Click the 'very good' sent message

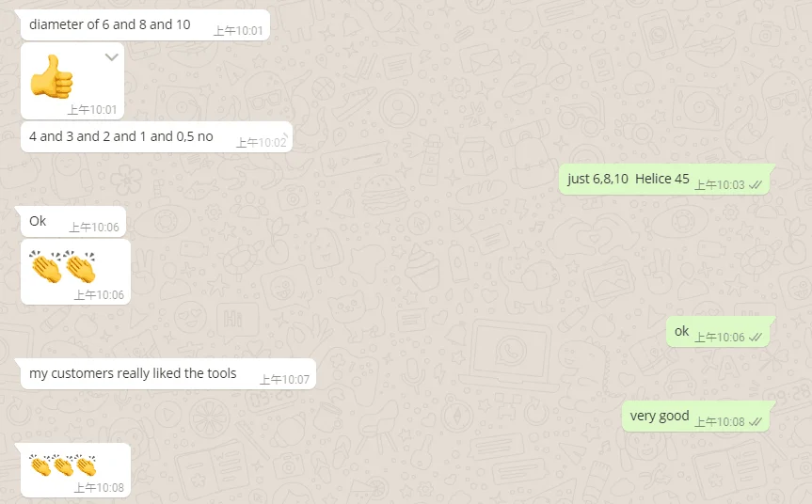coord(695,416)
